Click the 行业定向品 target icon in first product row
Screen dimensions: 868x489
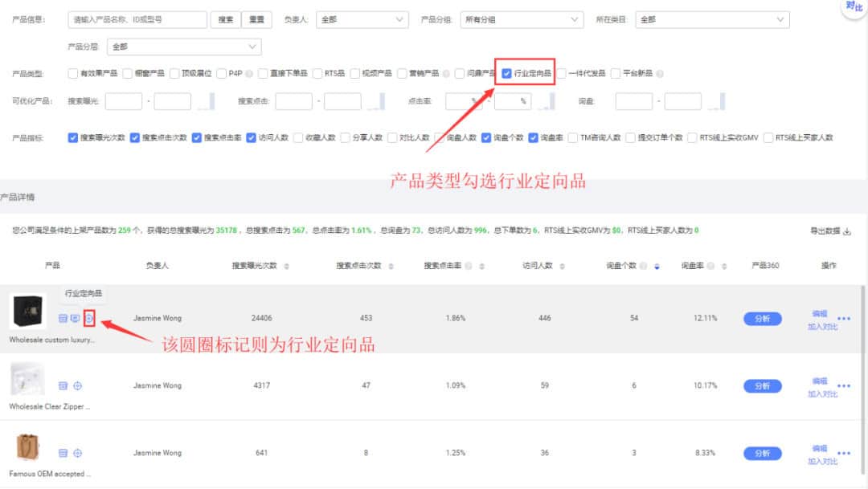[89, 319]
